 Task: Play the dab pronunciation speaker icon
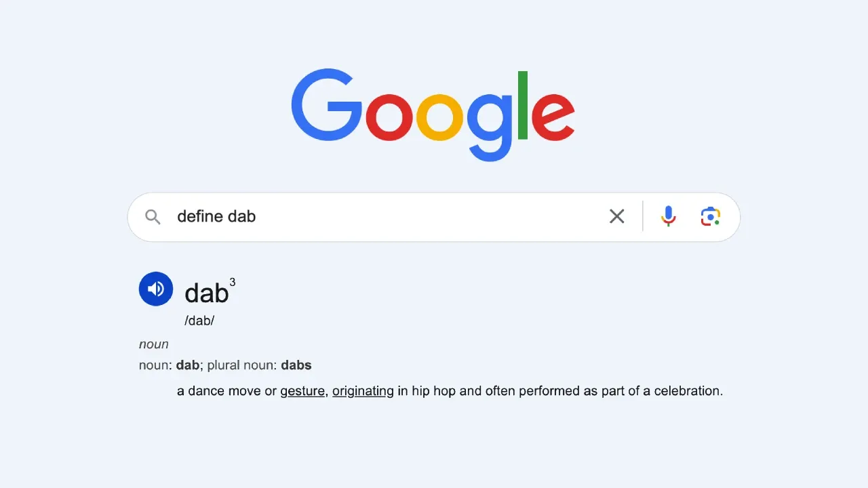click(x=156, y=289)
